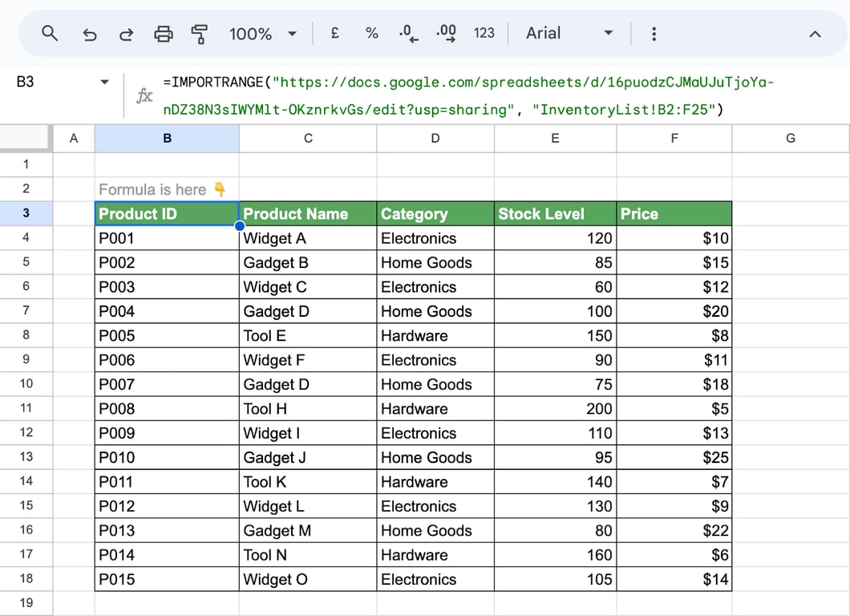Redo the last action
Screen dimensions: 850x616
click(x=127, y=34)
